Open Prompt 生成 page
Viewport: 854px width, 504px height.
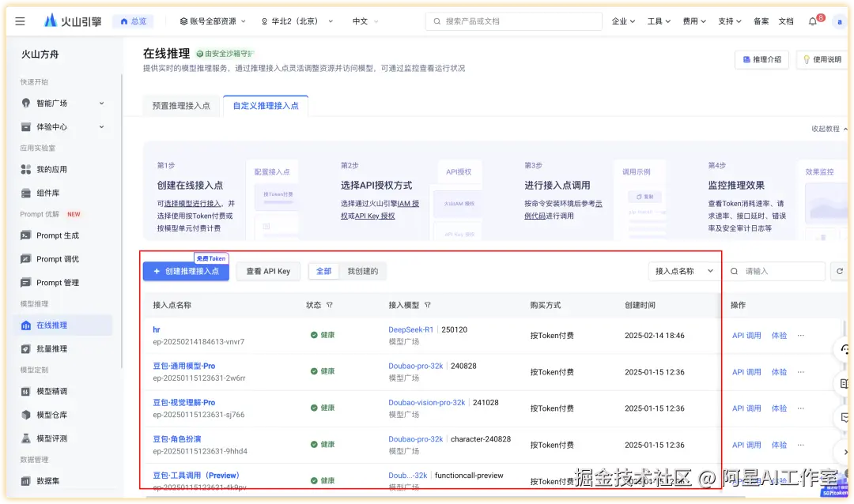pos(57,235)
